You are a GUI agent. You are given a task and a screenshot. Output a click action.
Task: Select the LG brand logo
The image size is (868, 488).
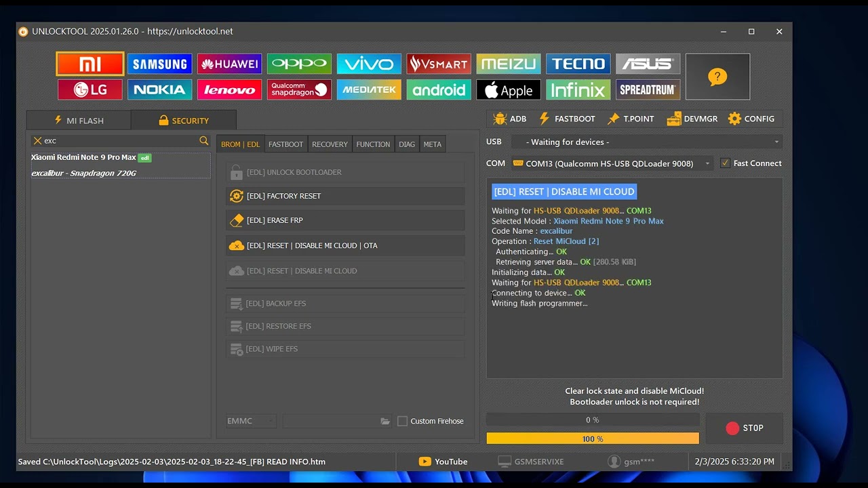pos(90,89)
